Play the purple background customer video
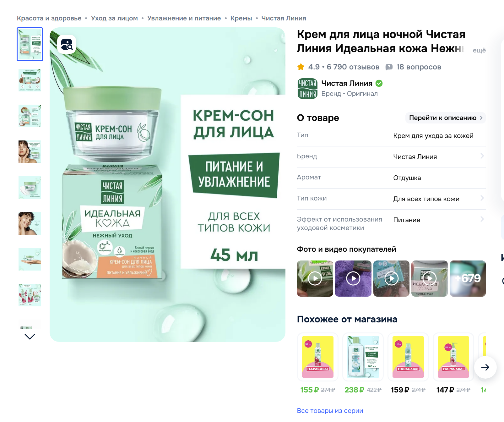The height and width of the screenshot is (422, 504). coord(353,278)
